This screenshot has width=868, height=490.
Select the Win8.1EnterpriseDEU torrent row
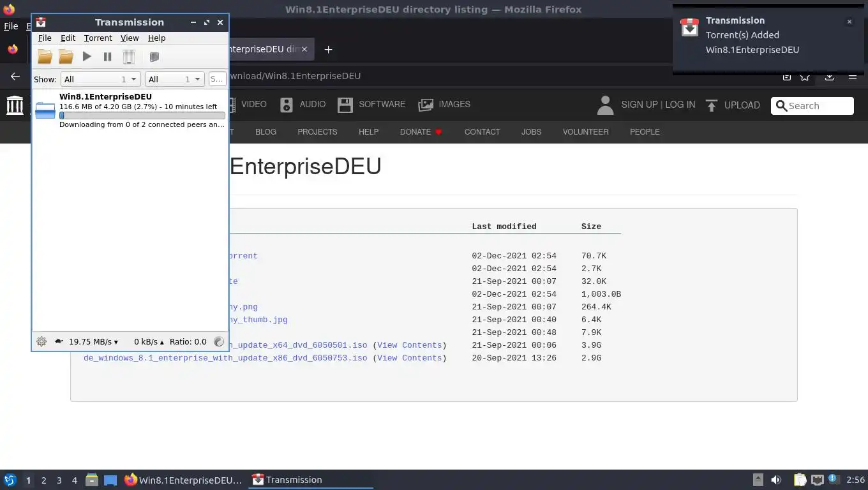(x=130, y=110)
